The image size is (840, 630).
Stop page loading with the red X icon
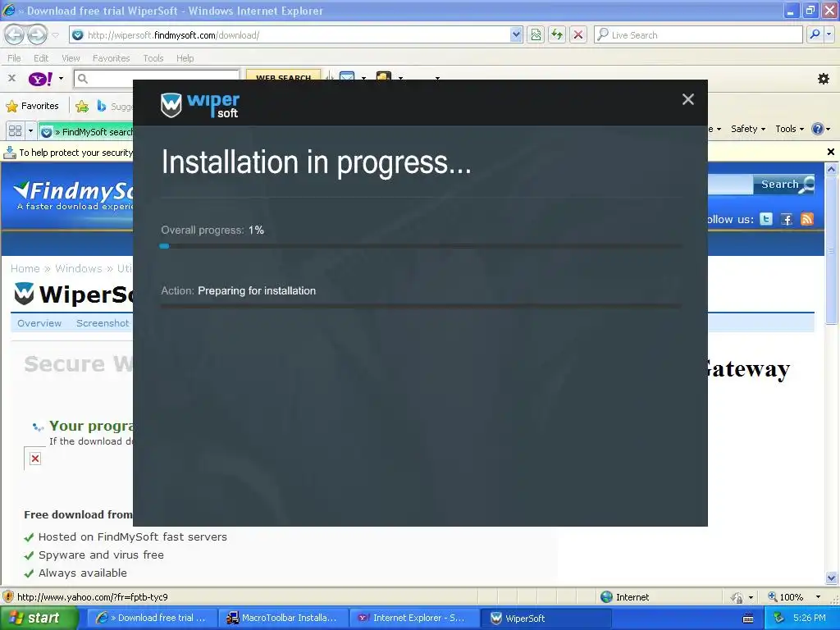(578, 34)
